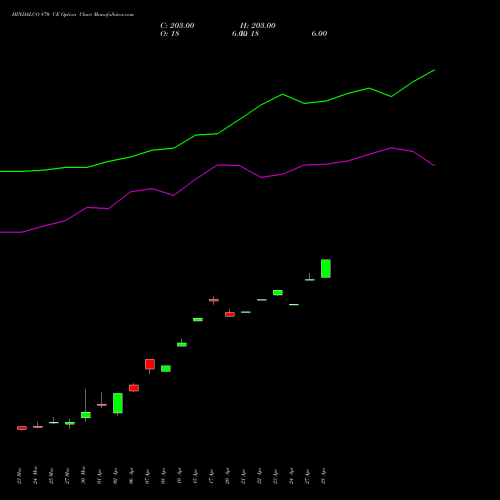Image resolution: width=500 pixels, height=500 pixels.
Task: Select the 08 Apr date label
Action: (164, 477)
